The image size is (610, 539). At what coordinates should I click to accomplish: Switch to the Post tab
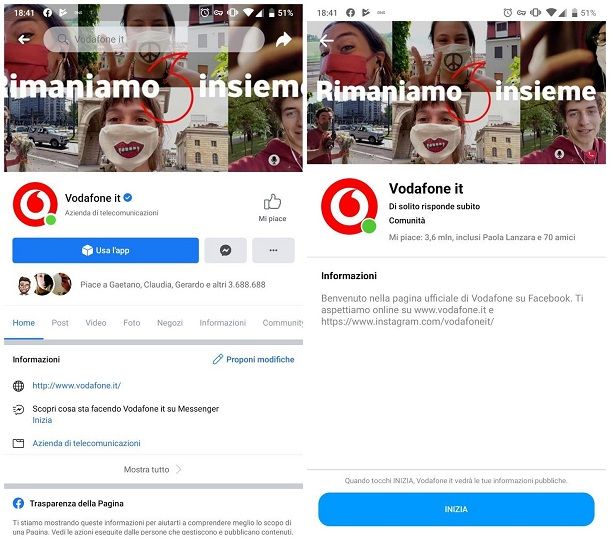[x=60, y=323]
